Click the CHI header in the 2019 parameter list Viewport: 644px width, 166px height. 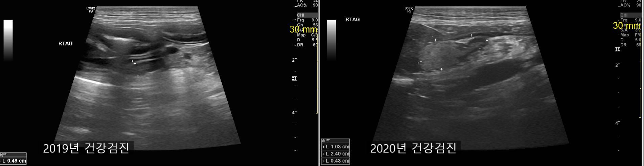pos(301,15)
